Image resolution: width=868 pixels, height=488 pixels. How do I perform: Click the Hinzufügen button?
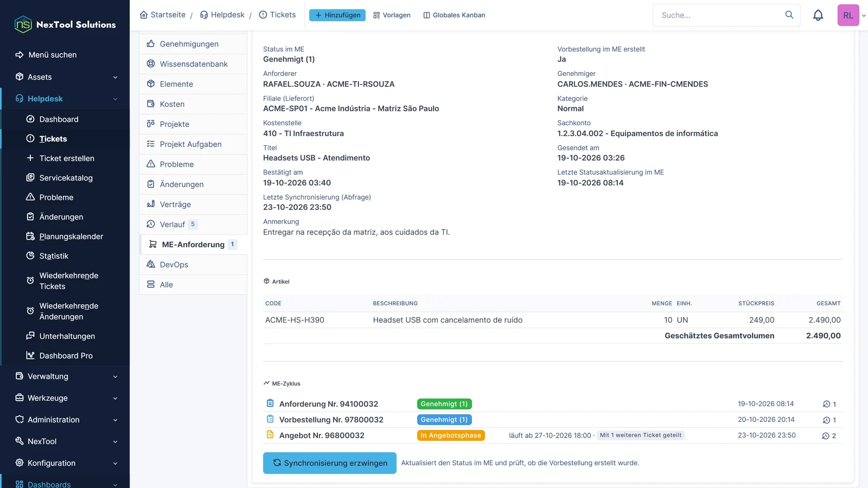point(337,15)
